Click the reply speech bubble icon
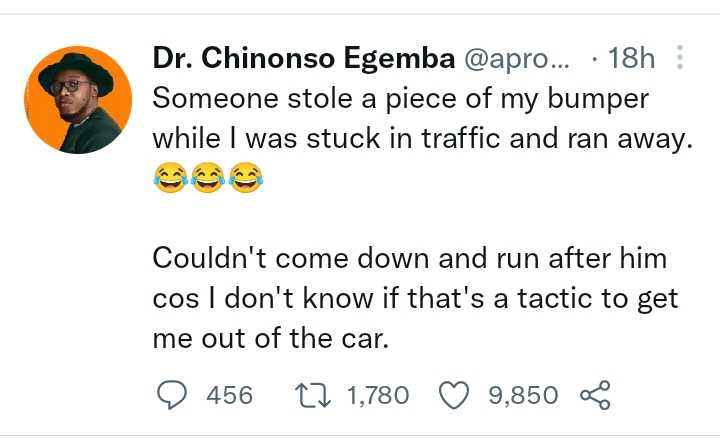This screenshot has height=444, width=720. click(175, 395)
